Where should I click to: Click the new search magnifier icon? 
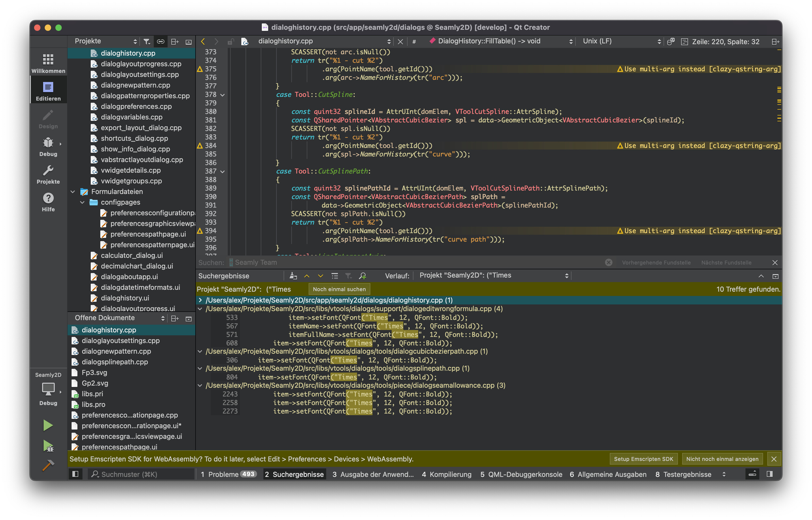362,276
